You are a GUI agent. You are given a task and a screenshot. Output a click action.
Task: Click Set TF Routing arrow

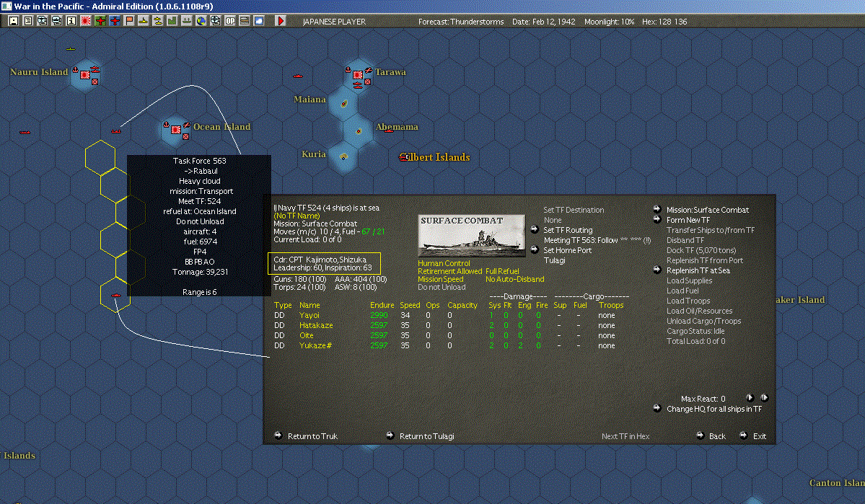pos(534,230)
